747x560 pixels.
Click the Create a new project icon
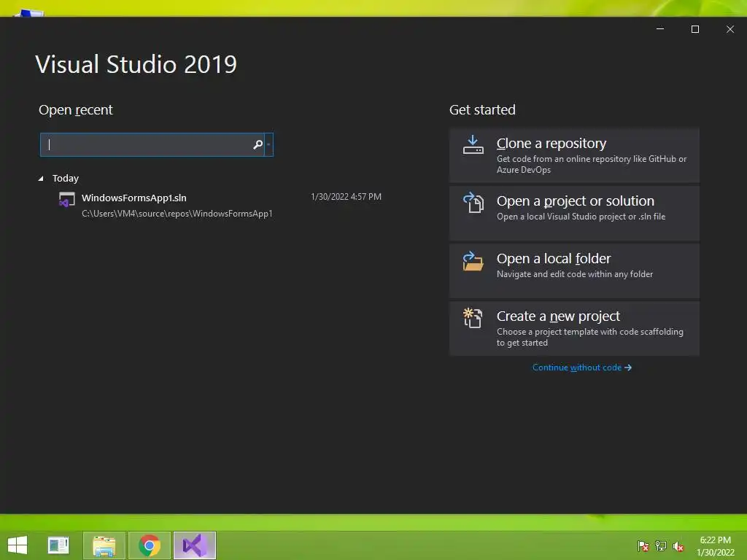point(473,318)
